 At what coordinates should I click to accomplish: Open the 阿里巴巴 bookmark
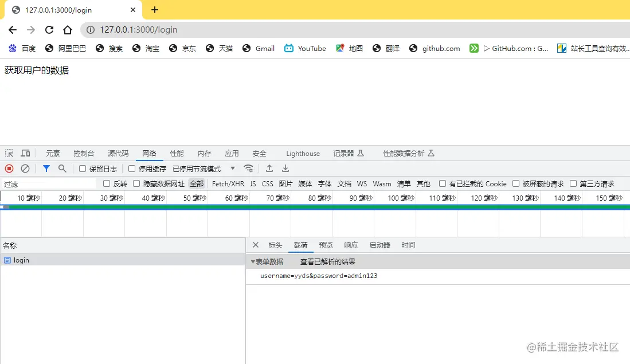click(x=65, y=49)
